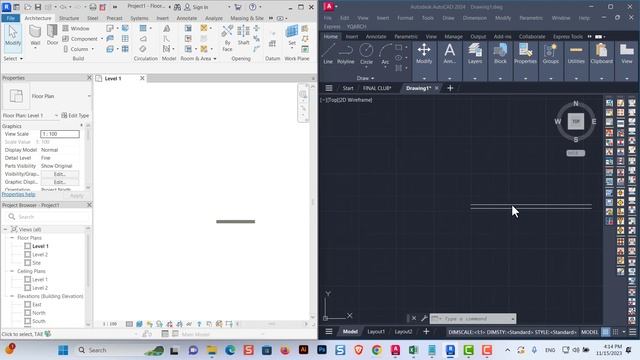The image size is (640, 360).
Task: Click the command line customize wrench icon
Action: [424, 318]
